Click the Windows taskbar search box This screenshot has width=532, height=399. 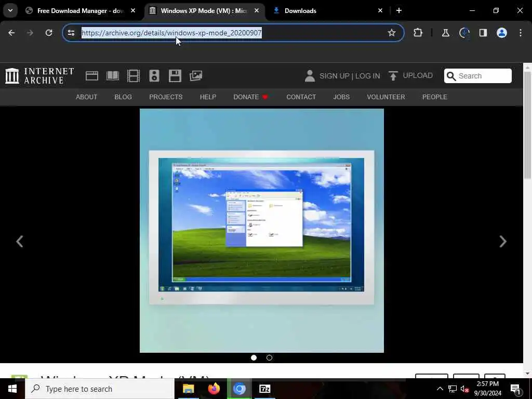tap(100, 389)
